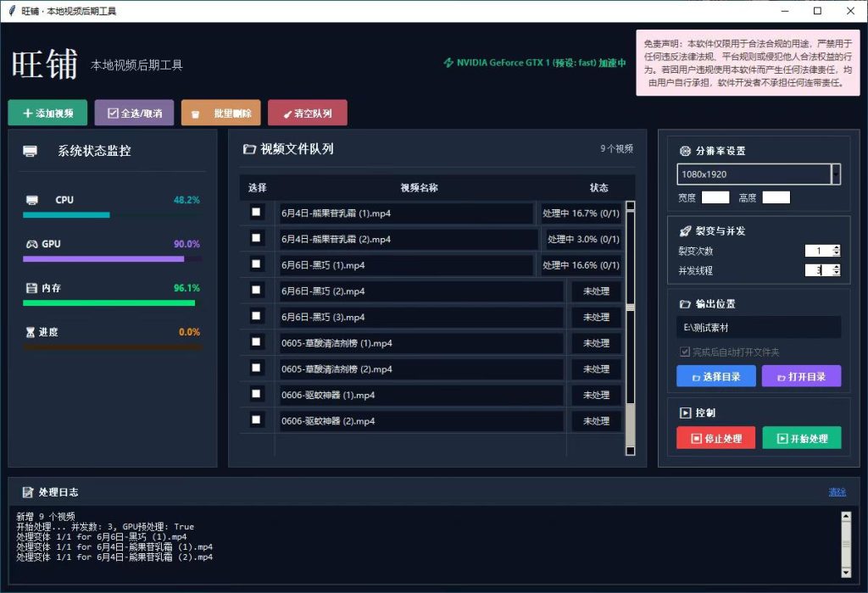Click the pink 免责声明 disclaimer box
The width and height of the screenshot is (868, 593).
pyautogui.click(x=748, y=63)
